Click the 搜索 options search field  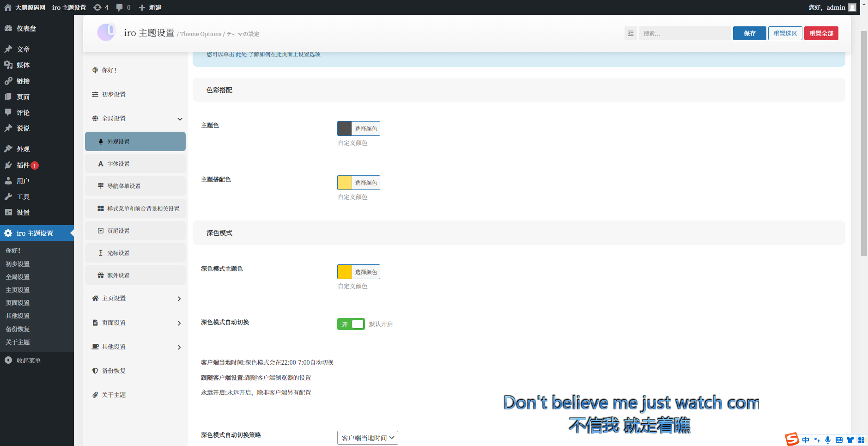point(685,33)
